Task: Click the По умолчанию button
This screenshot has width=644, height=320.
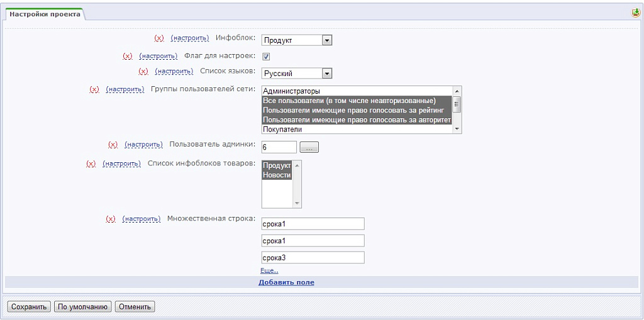Action: click(82, 307)
